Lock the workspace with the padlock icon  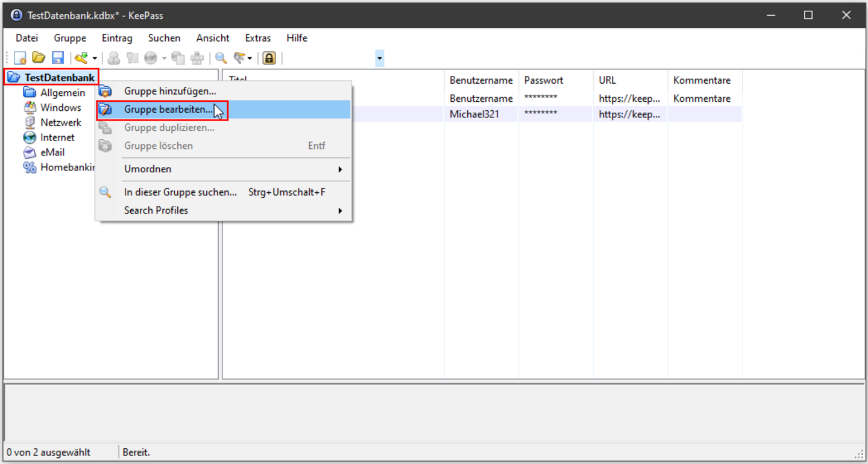(269, 58)
